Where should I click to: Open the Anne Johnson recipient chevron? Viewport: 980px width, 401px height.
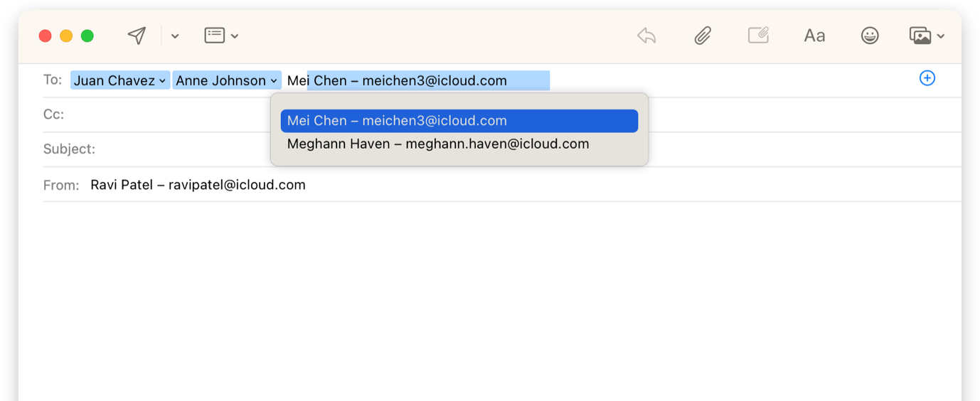pos(274,81)
